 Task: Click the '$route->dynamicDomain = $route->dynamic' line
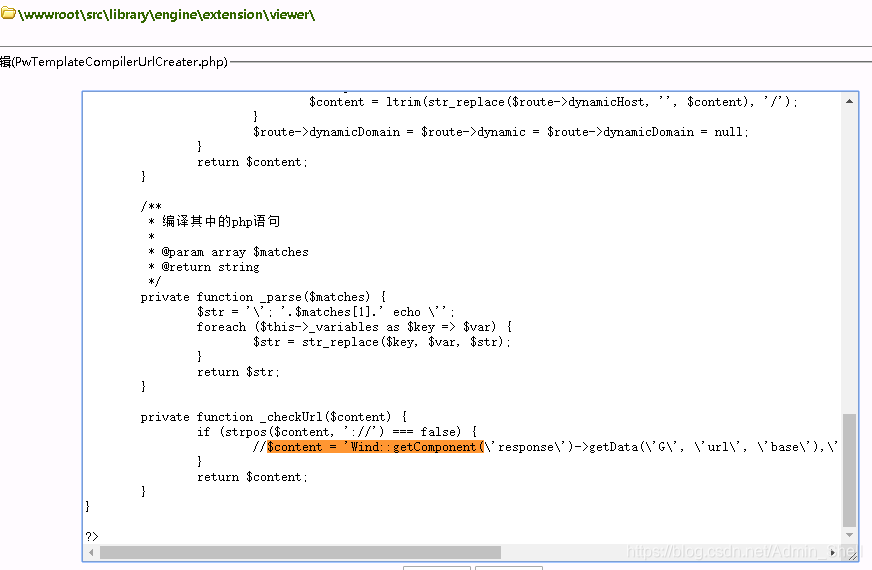click(501, 132)
